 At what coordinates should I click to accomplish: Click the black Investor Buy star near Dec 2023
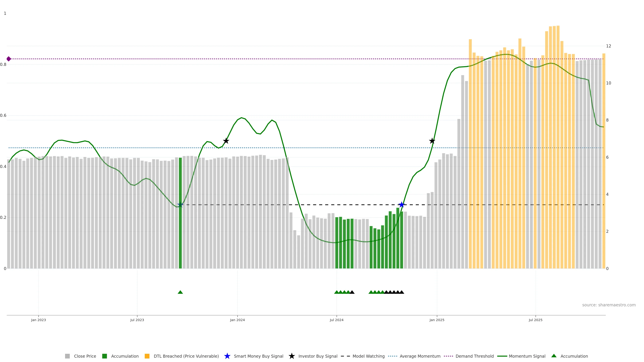pyautogui.click(x=226, y=141)
